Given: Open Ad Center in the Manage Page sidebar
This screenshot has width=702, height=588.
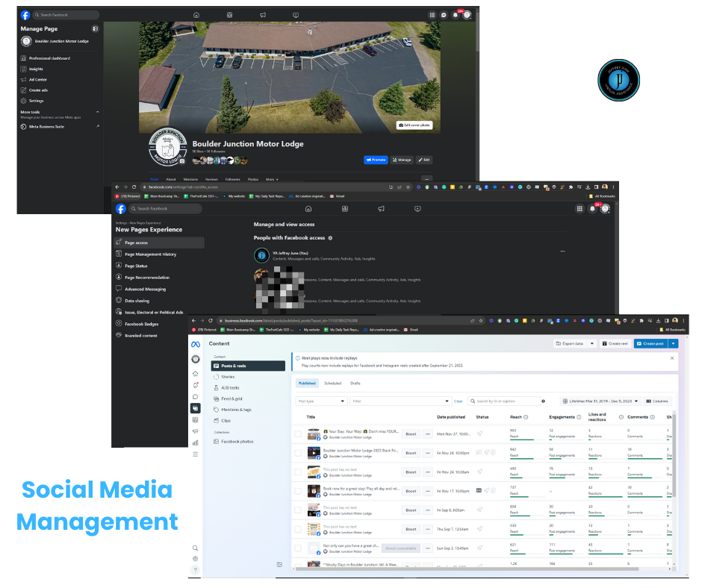Looking at the screenshot, I should pyautogui.click(x=34, y=80).
